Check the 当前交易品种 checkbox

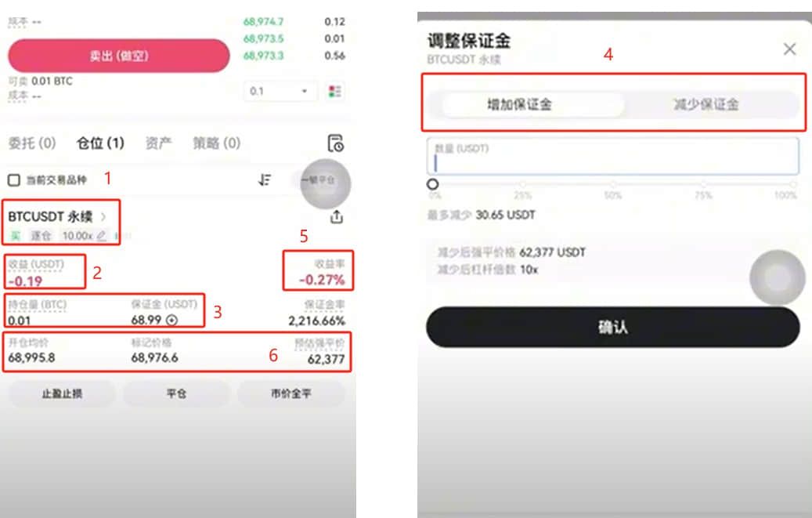(14, 180)
